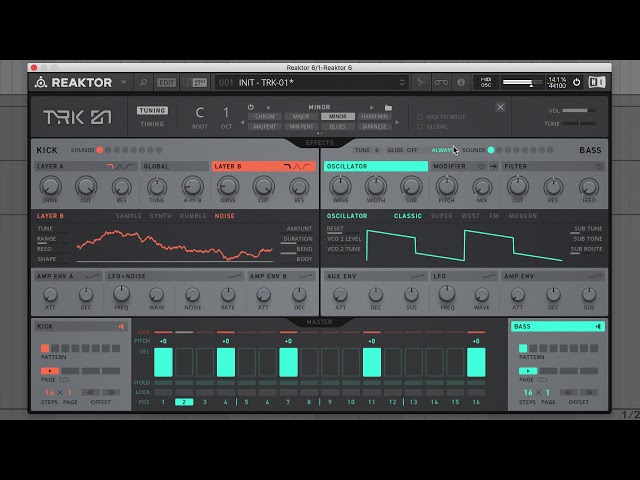The image size is (640, 480).
Task: Select the JAPANESE scale button
Action: [x=374, y=127]
